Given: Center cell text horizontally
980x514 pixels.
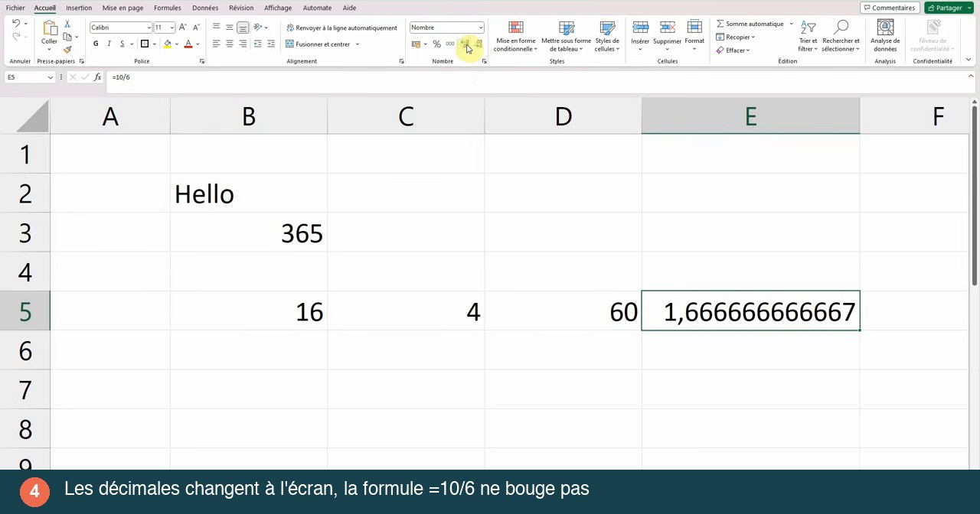Looking at the screenshot, I should click(x=229, y=44).
